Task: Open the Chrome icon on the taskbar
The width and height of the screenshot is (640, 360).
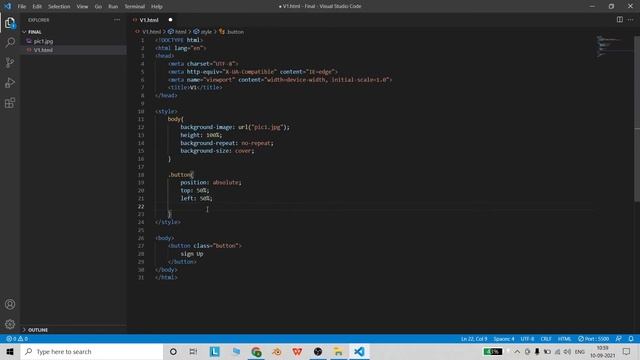Action: pos(256,351)
